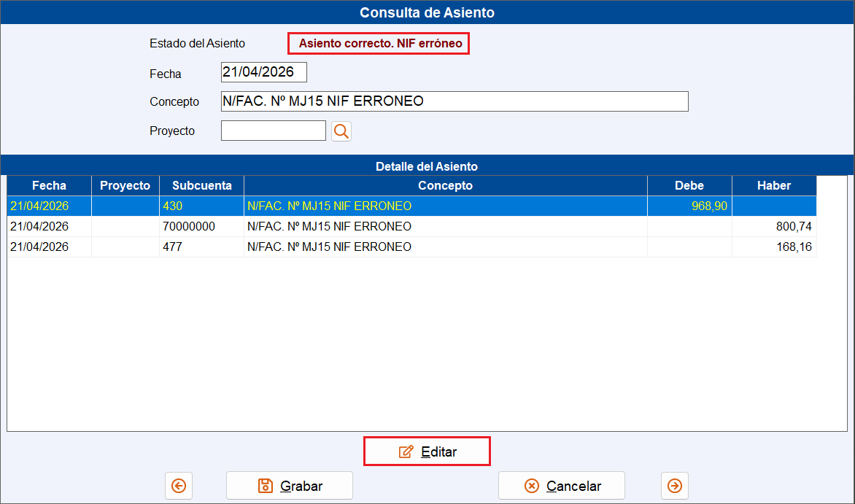
Task: Click the Fecha column header in table
Action: 49,185
